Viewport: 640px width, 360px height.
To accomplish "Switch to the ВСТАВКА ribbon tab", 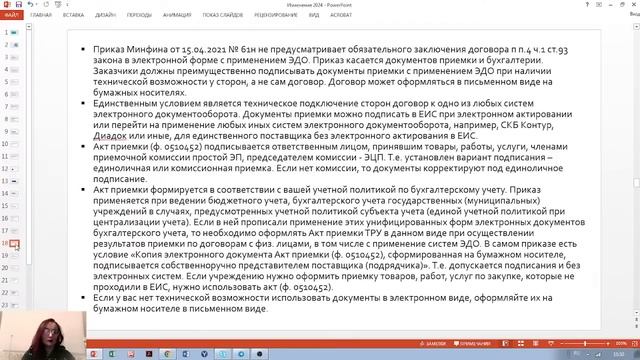I will click(x=73, y=15).
